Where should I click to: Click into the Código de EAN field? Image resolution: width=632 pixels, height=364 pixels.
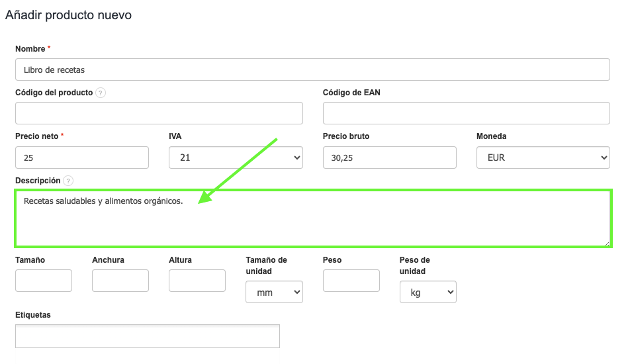pyautogui.click(x=466, y=113)
